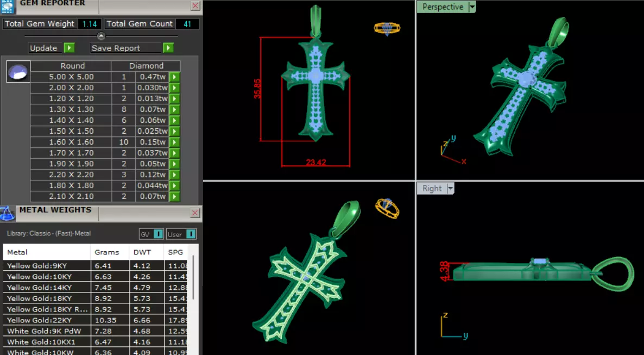The height and width of the screenshot is (355, 644).
Task: Click the gem panel slider handle
Action: pos(101,36)
